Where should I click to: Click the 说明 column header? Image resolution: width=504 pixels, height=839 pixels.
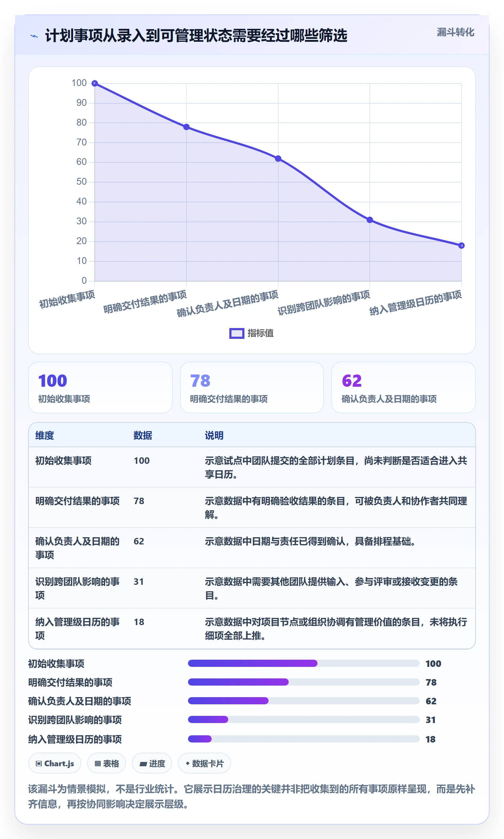(x=214, y=435)
